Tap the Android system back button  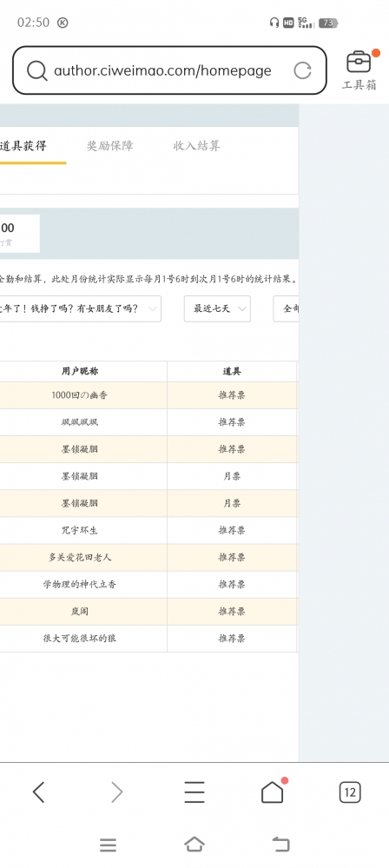(x=280, y=845)
